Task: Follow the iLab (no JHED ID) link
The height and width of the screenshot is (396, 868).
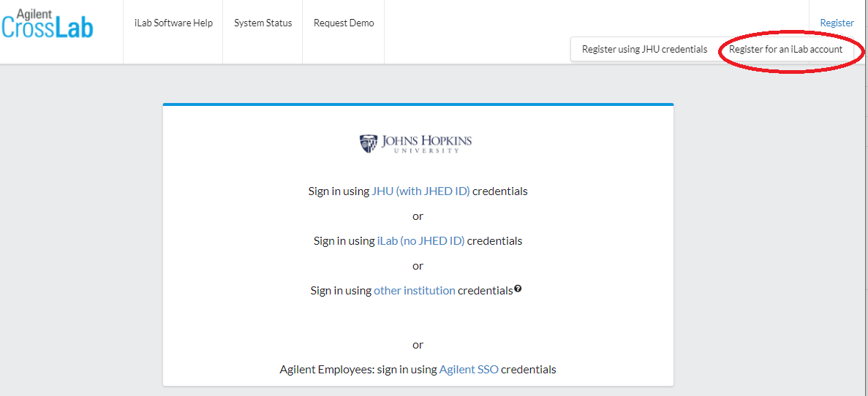Action: click(x=420, y=241)
